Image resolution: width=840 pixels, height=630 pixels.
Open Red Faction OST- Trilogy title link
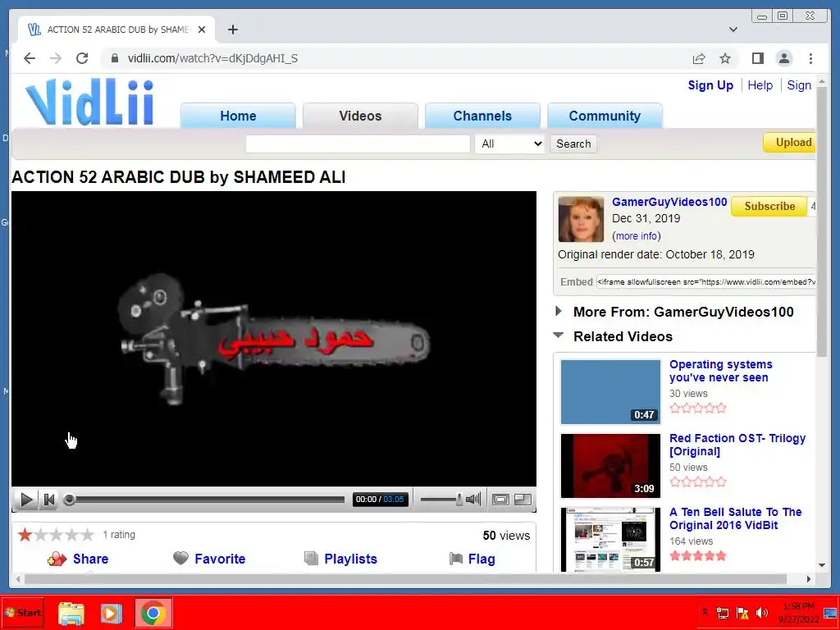tap(737, 445)
